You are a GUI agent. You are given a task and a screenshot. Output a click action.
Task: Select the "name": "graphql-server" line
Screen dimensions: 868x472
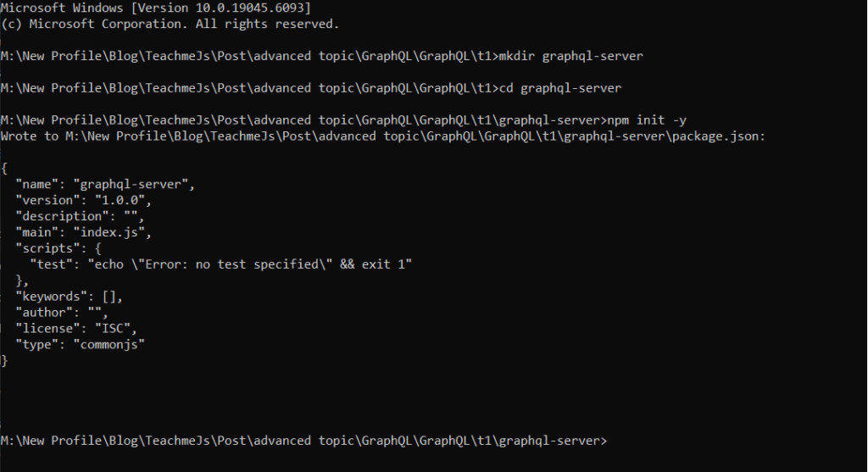pyautogui.click(x=105, y=184)
